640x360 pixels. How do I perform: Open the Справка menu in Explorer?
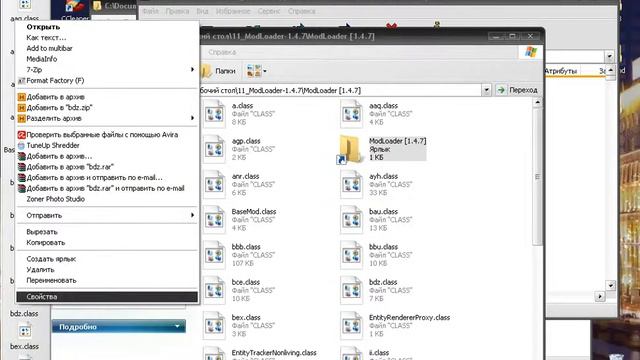click(x=222, y=52)
